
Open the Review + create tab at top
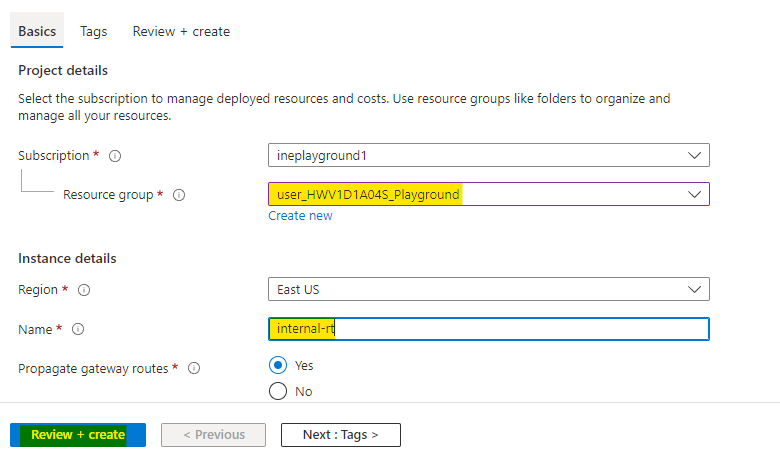[x=181, y=31]
